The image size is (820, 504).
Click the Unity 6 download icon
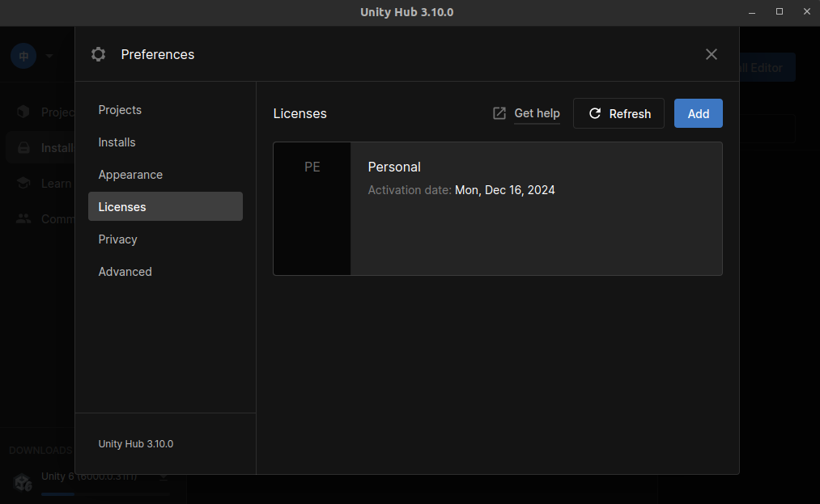click(22, 482)
